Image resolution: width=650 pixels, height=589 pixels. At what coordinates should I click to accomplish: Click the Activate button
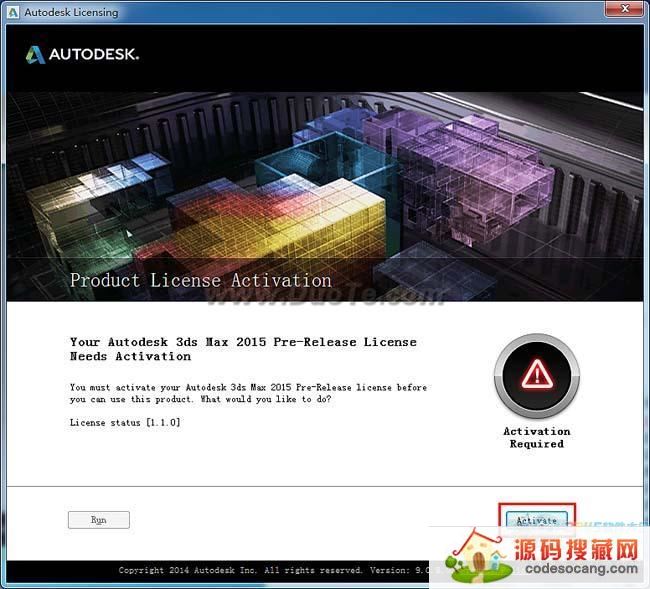point(536,520)
